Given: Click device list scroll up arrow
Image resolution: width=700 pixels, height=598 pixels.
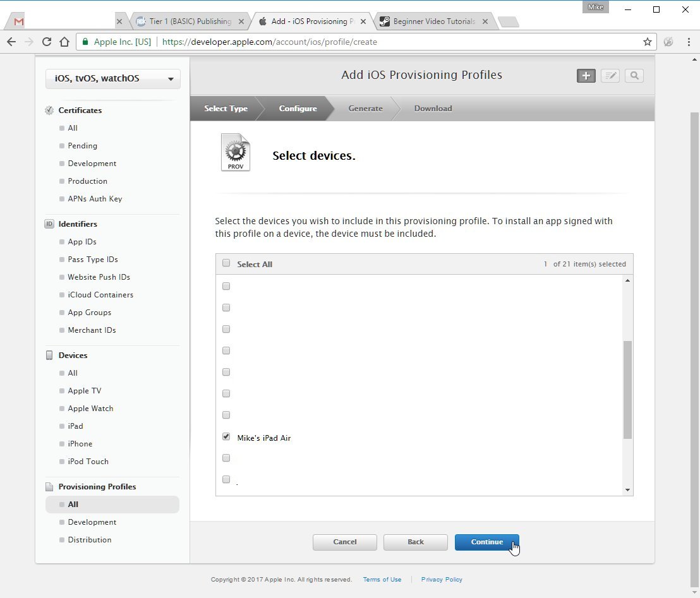Looking at the screenshot, I should [628, 281].
